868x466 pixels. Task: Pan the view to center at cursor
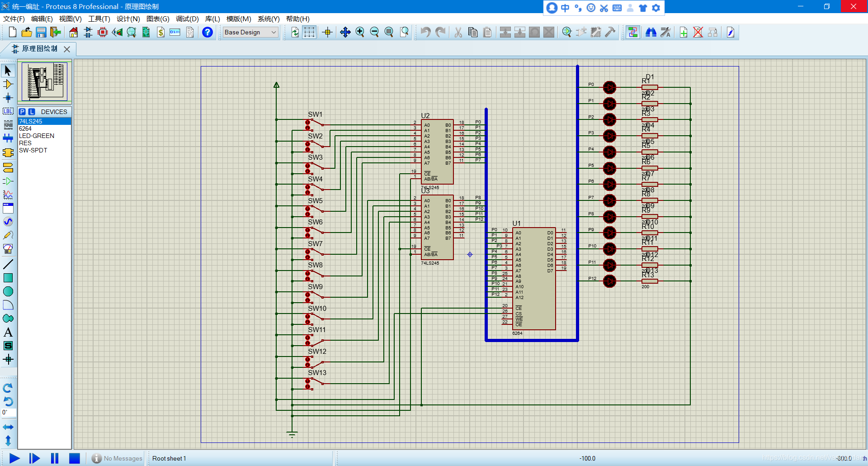[345, 32]
